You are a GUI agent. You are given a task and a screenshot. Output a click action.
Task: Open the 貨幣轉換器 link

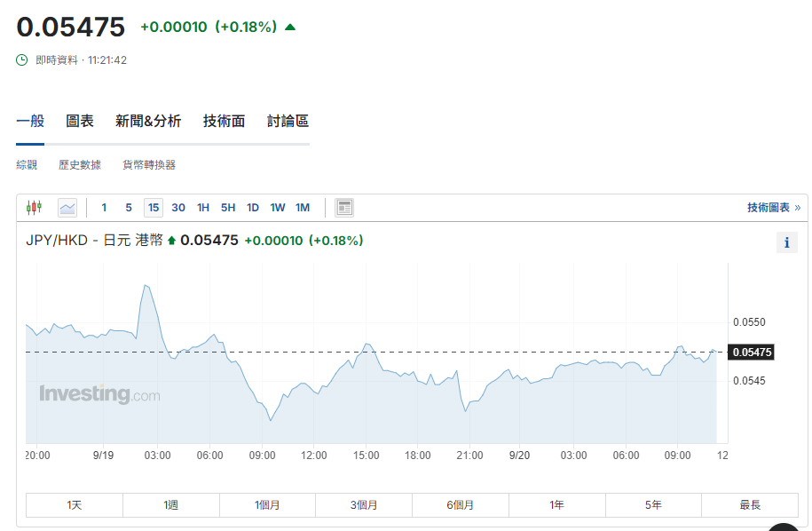pos(149,165)
